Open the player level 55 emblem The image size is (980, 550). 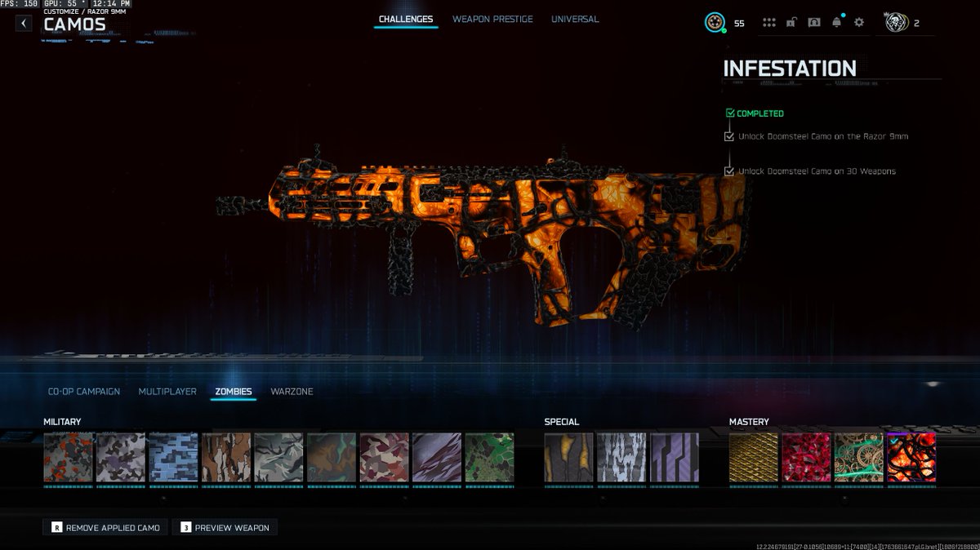[715, 23]
